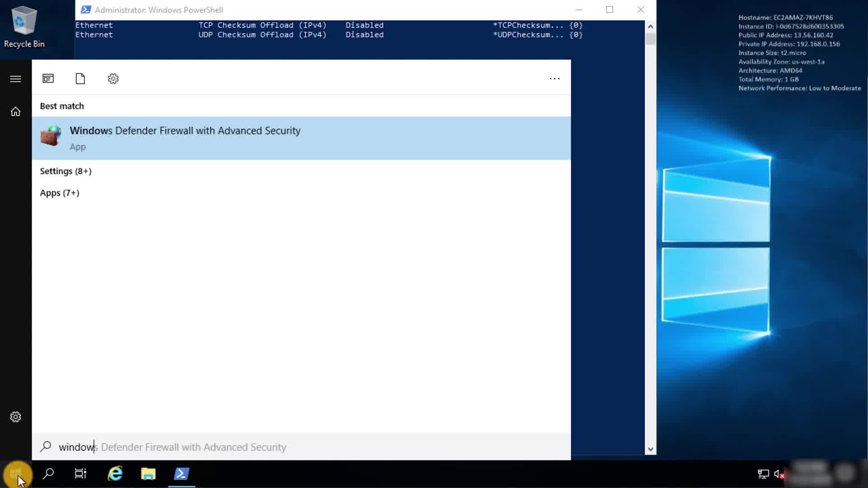Viewport: 868px width, 488px height.
Task: Launch Internet Explorer from the taskbar
Action: click(115, 474)
